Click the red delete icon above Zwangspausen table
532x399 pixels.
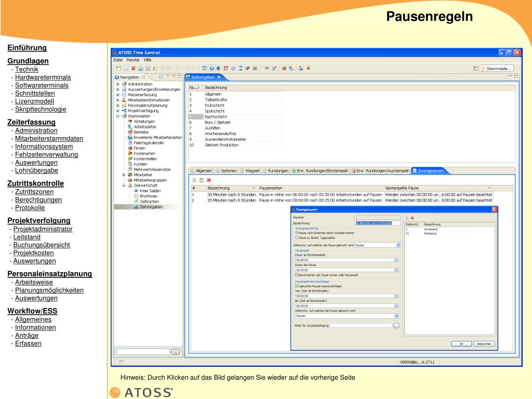click(x=209, y=180)
